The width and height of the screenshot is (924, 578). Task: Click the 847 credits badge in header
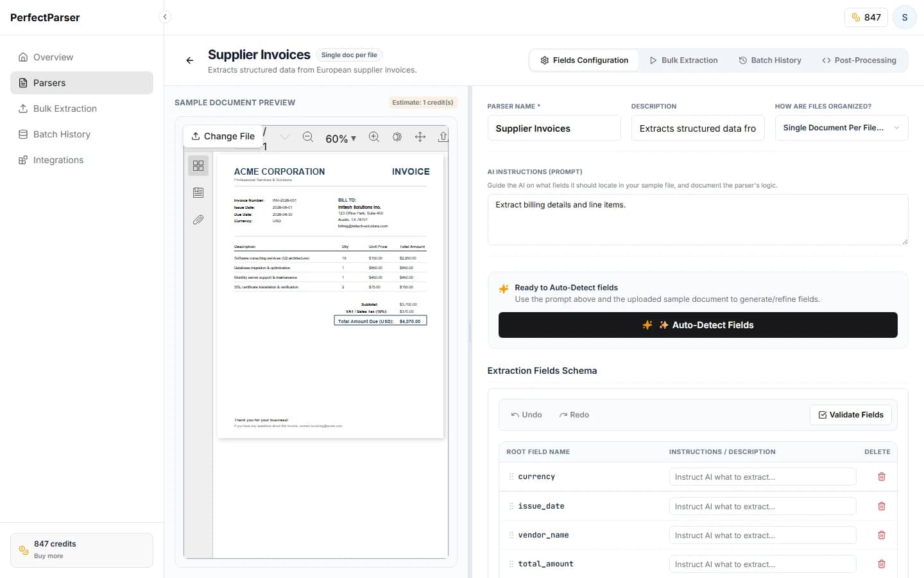[x=866, y=17]
